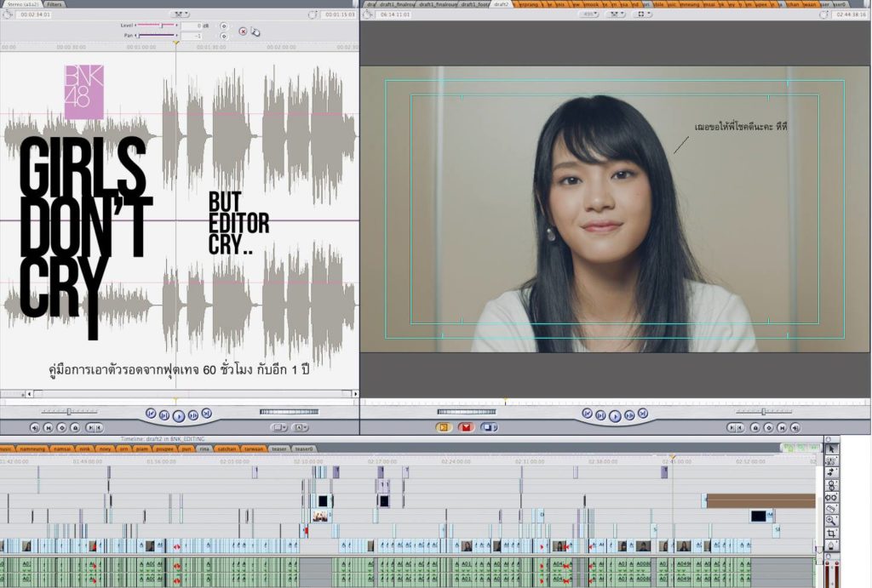Click the red Reset button beside Level and Pan

click(243, 31)
